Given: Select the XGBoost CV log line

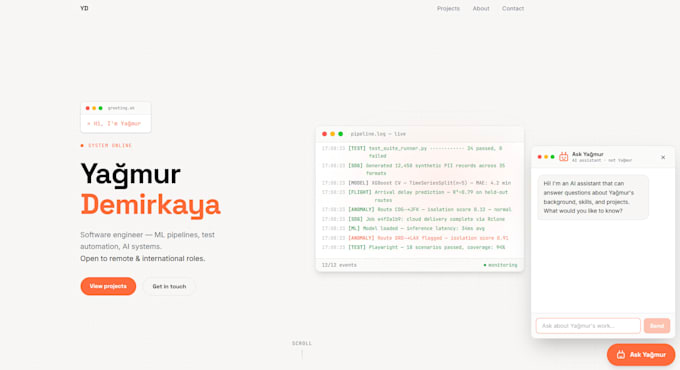Looking at the screenshot, I should pyautogui.click(x=416, y=183).
